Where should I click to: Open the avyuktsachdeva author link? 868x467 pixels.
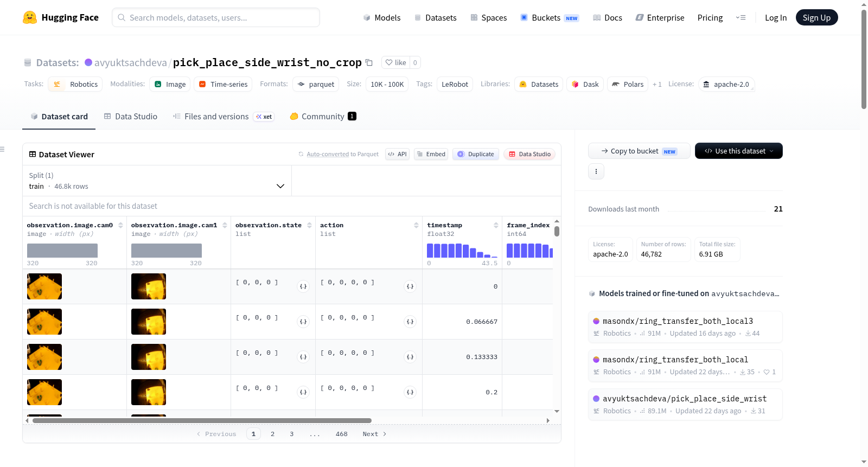130,62
